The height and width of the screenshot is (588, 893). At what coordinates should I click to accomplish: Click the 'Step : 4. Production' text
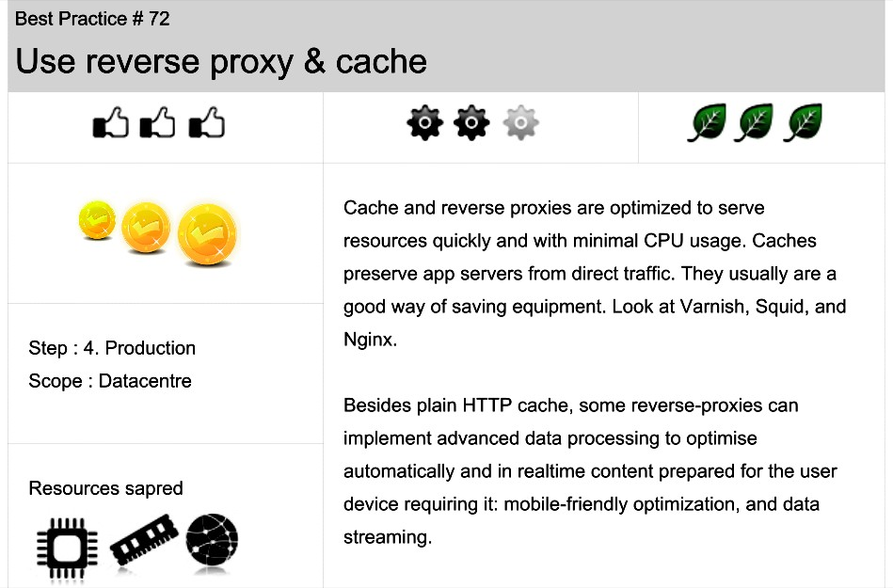[x=112, y=348]
